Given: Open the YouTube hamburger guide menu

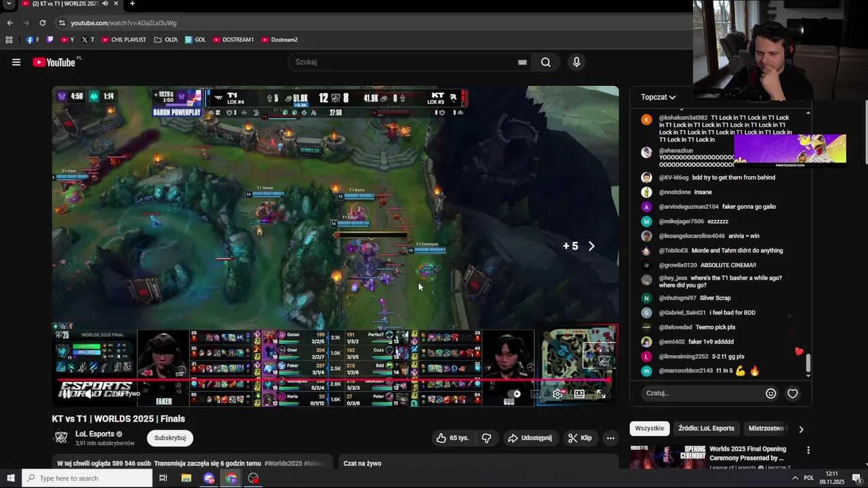Looking at the screenshot, I should tap(16, 62).
